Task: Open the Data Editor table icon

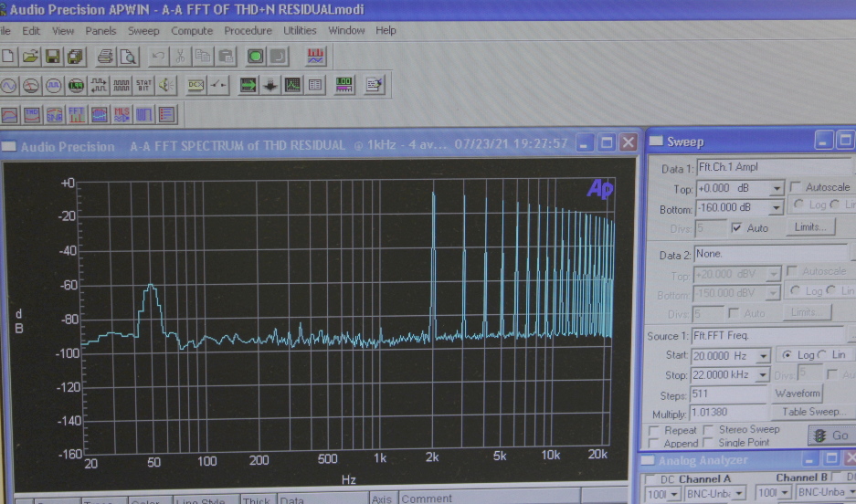Action: tap(315, 85)
